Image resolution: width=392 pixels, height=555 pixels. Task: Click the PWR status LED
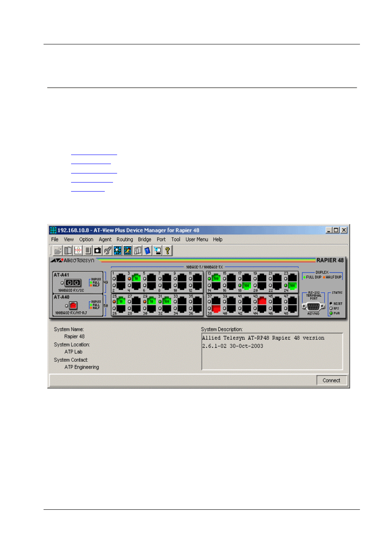click(x=331, y=313)
